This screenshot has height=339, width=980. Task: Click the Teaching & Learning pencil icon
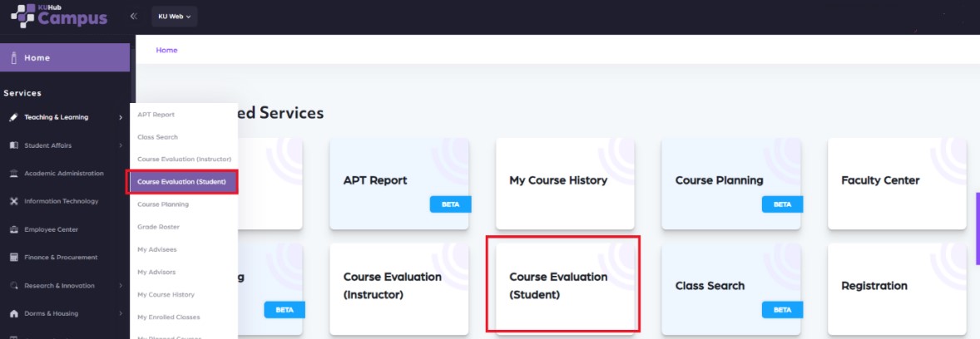[x=13, y=117]
